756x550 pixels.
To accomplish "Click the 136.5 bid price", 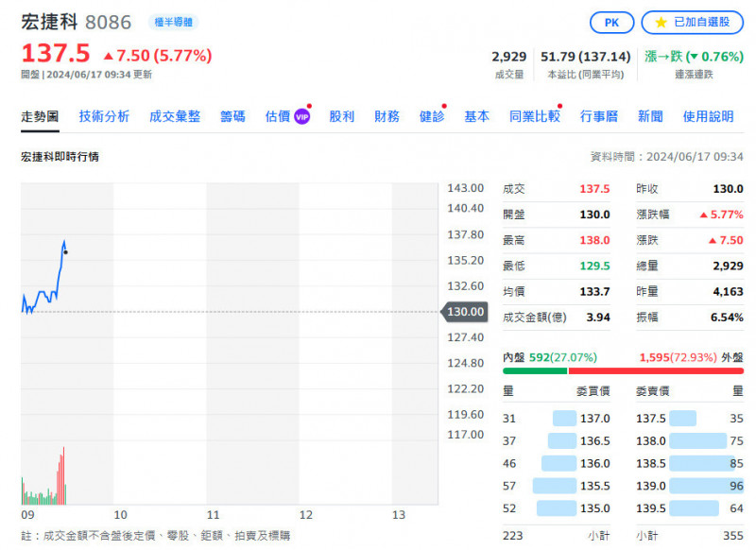I will tap(595, 441).
